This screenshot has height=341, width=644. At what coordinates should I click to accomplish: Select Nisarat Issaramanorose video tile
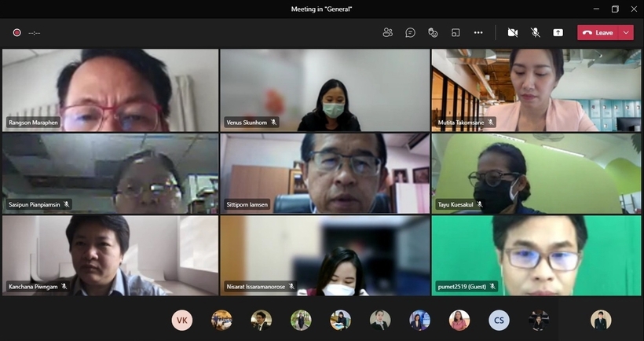tap(325, 255)
